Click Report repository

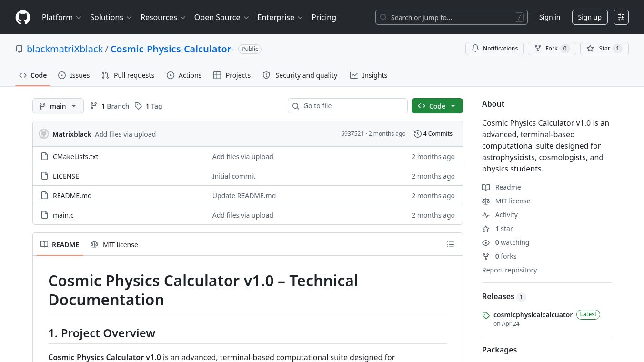tap(509, 270)
